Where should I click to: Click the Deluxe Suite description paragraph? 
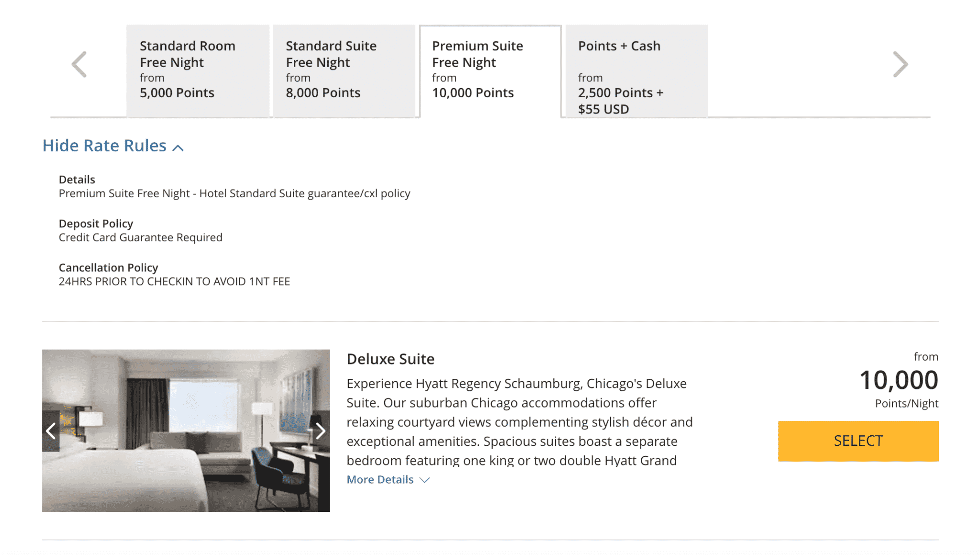coord(520,422)
